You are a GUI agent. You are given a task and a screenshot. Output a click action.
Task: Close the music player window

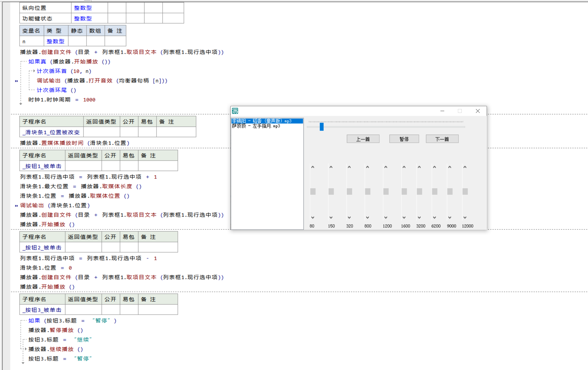(x=478, y=111)
